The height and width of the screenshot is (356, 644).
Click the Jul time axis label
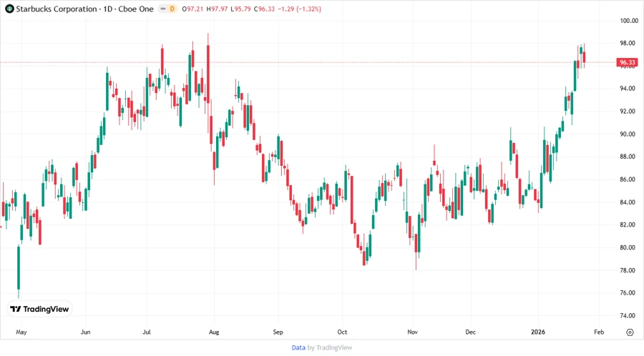point(147,332)
